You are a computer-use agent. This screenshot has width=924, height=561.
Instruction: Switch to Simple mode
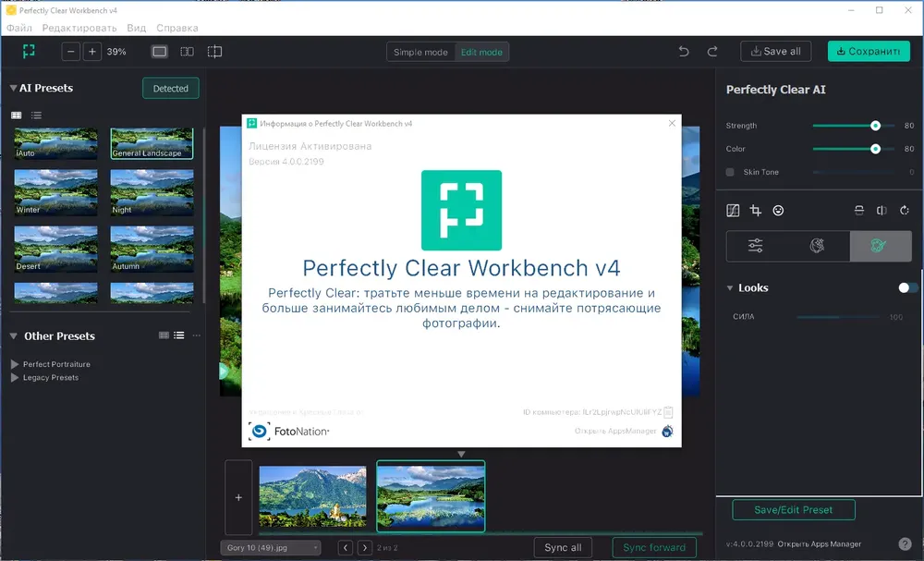(x=420, y=52)
